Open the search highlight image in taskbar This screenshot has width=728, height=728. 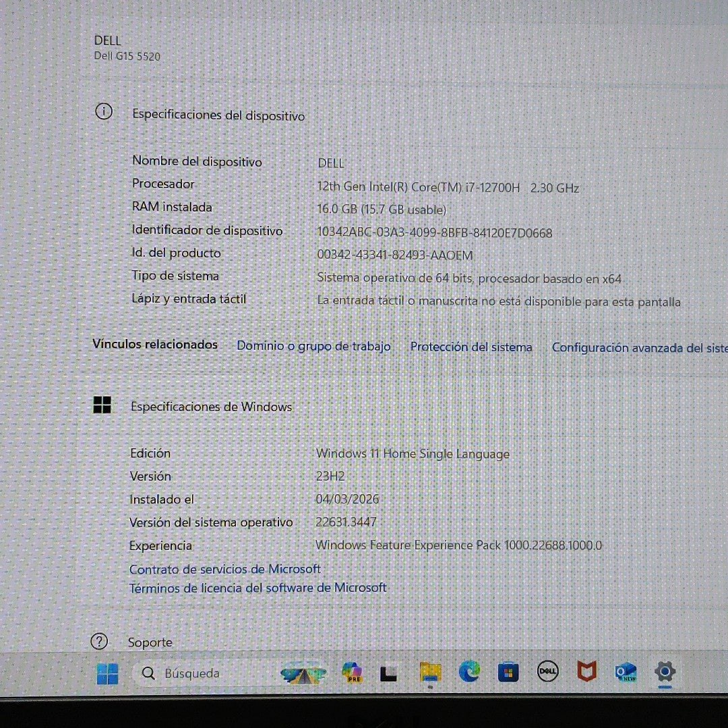303,673
